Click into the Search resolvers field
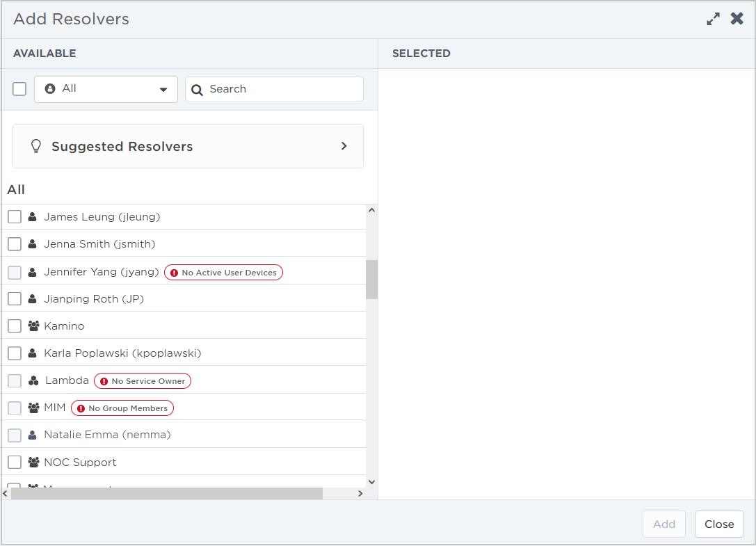Viewport: 756px width, 546px height. [282, 89]
